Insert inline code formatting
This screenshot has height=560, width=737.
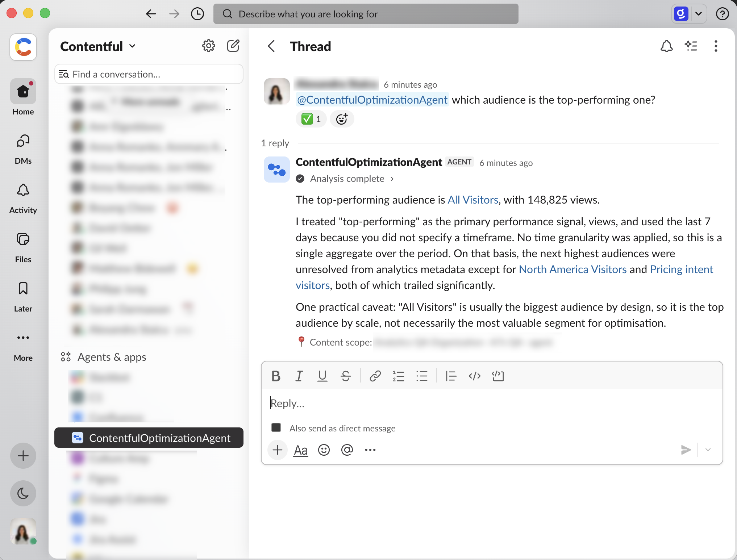(474, 376)
